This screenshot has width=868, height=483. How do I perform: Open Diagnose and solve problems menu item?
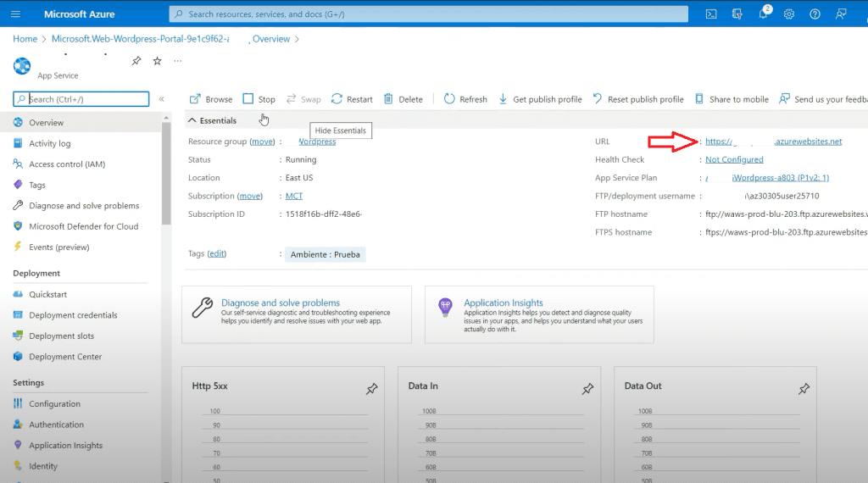point(83,205)
